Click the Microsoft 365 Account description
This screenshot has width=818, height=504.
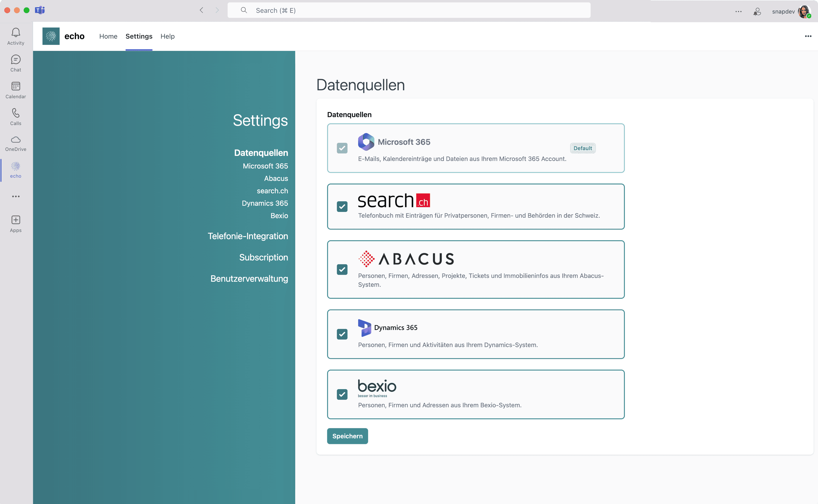(462, 159)
